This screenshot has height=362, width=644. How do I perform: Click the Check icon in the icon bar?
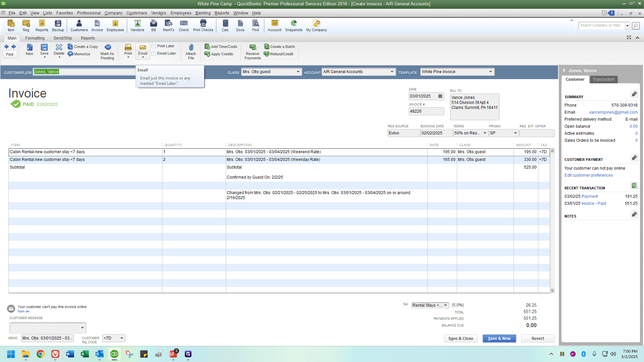point(184,25)
